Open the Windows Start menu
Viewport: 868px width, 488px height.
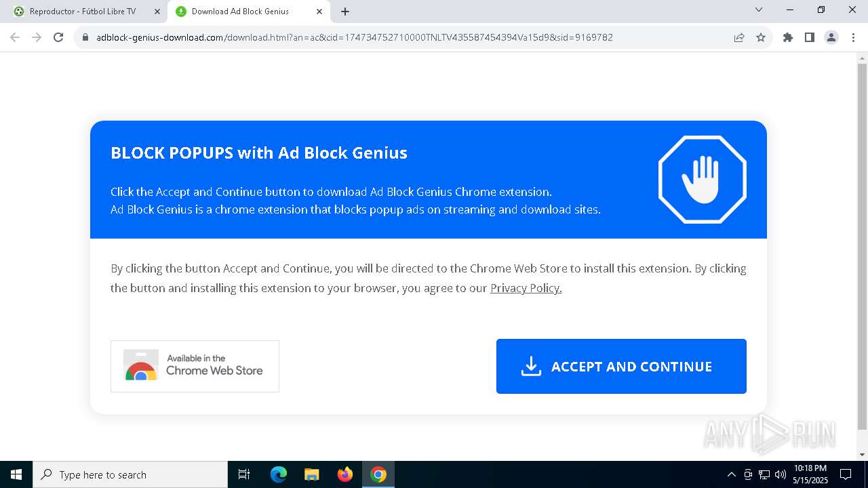[x=16, y=474]
